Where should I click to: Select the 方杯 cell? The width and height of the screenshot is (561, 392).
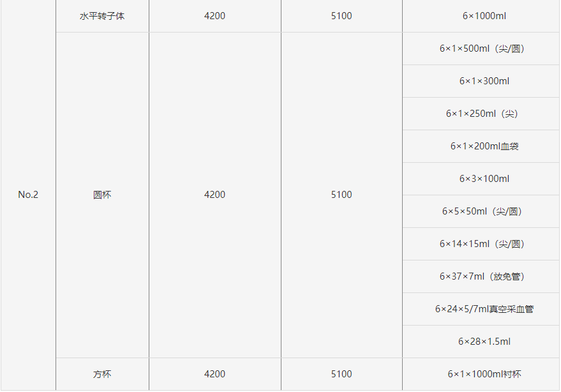click(102, 374)
